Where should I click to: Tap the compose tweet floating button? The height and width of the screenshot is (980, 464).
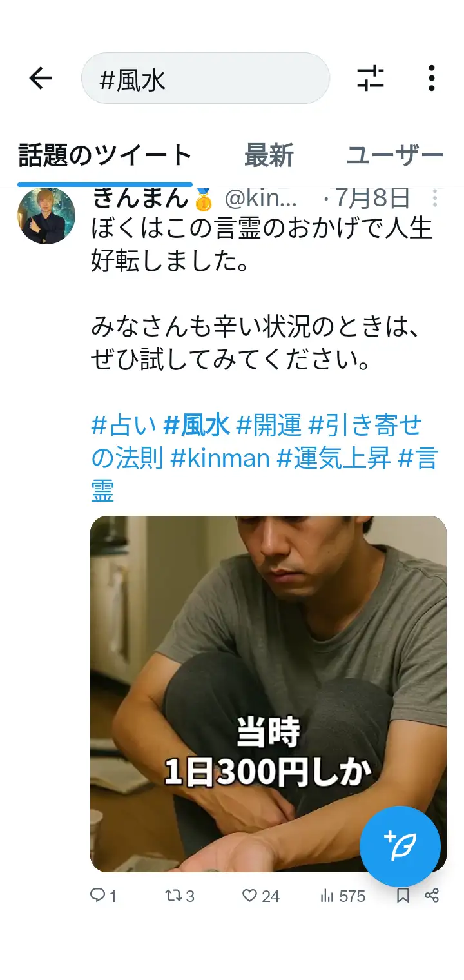[x=400, y=846]
